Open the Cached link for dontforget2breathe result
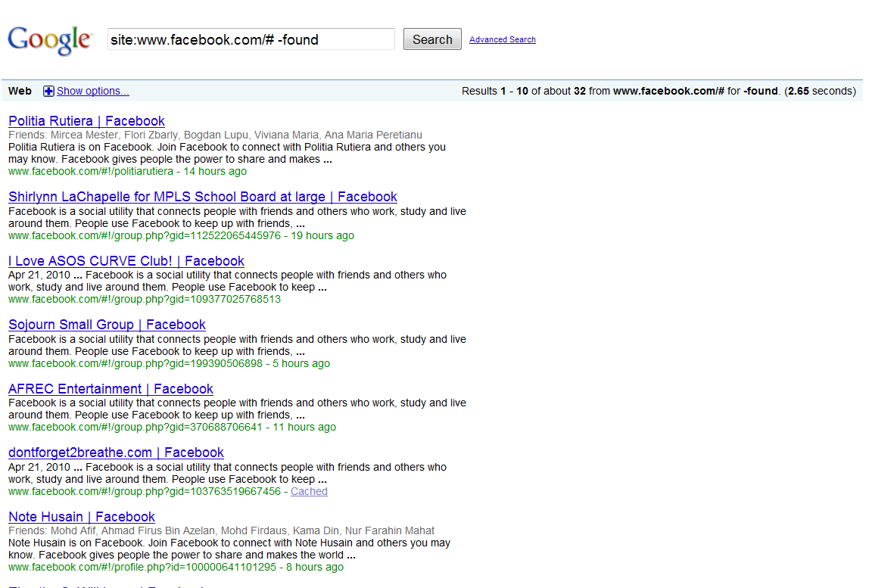The height and width of the screenshot is (588, 872). tap(309, 491)
